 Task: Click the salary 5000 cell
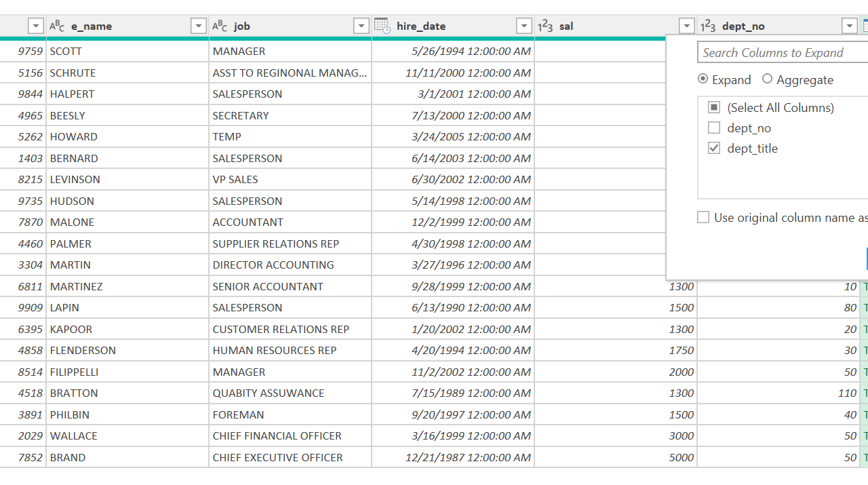(x=616, y=457)
